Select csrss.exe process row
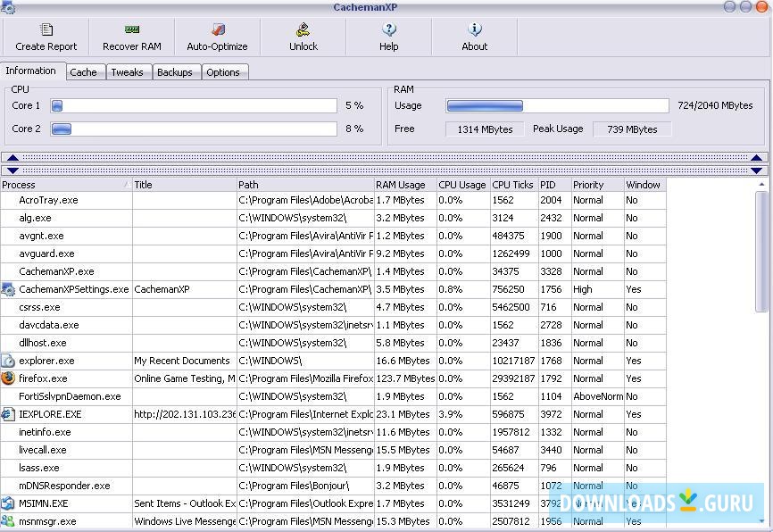Screen dimensions: 773x532 click(x=333, y=307)
